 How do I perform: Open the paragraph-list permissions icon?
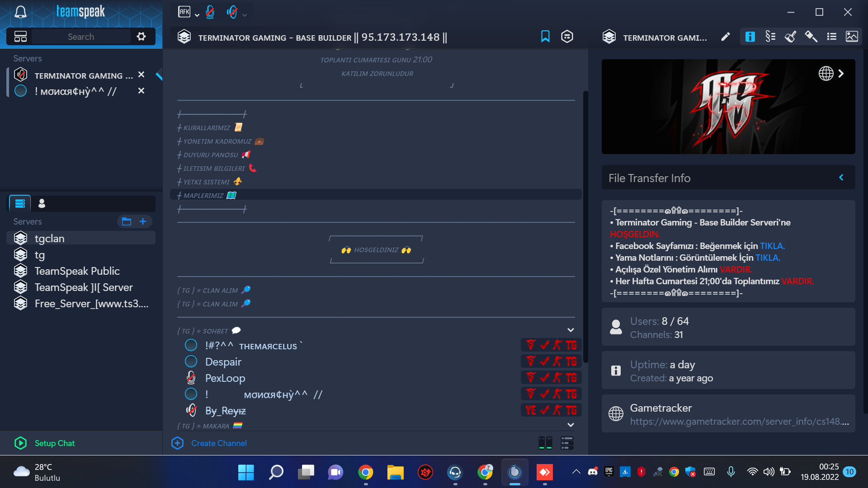(770, 37)
